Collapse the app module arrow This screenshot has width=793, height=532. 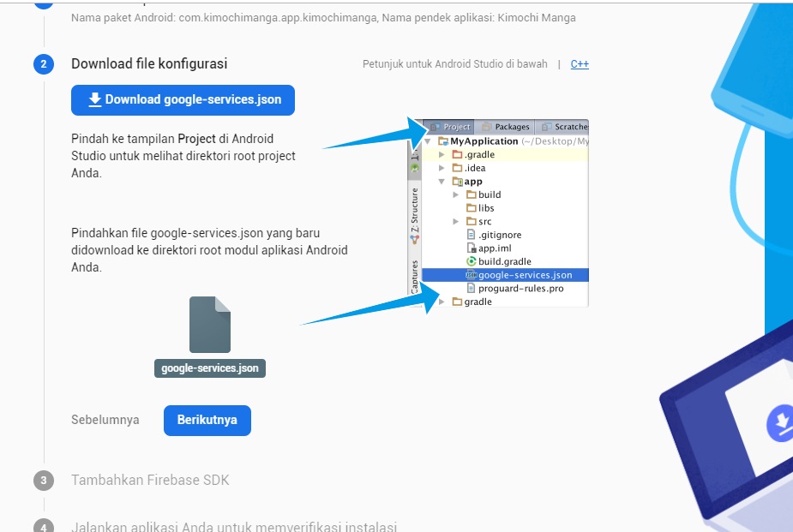[x=442, y=182]
